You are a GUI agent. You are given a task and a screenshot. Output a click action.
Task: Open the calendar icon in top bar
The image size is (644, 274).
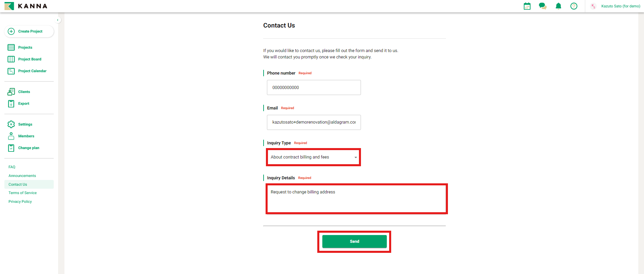(527, 6)
